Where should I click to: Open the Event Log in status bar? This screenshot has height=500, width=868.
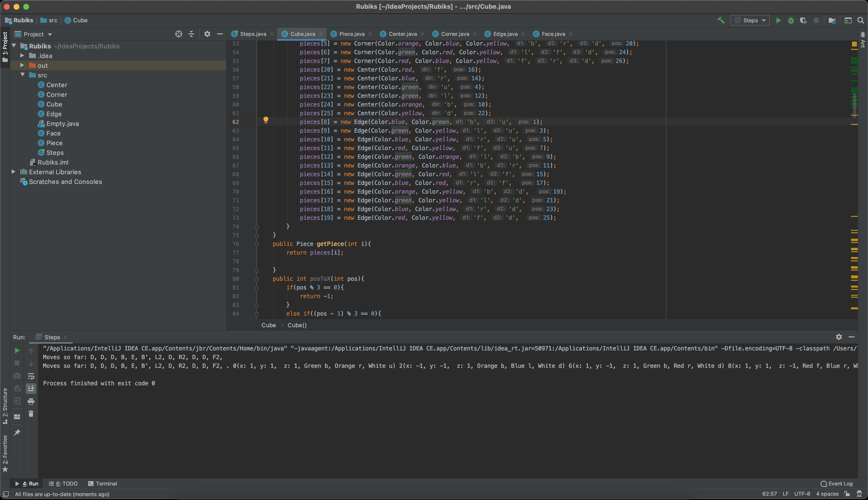pyautogui.click(x=836, y=484)
